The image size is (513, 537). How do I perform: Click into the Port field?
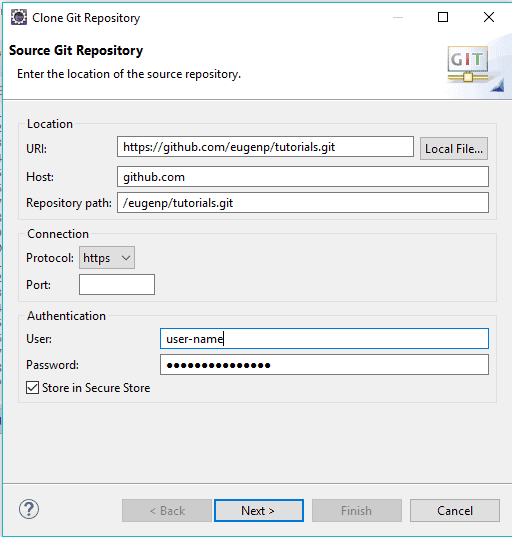pyautogui.click(x=117, y=284)
